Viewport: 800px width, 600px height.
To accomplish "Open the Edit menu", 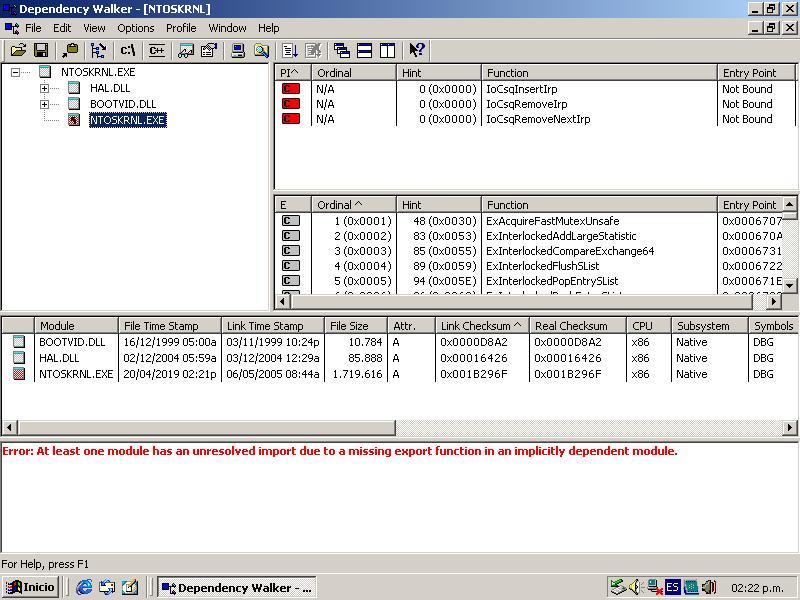I will pyautogui.click(x=62, y=28).
